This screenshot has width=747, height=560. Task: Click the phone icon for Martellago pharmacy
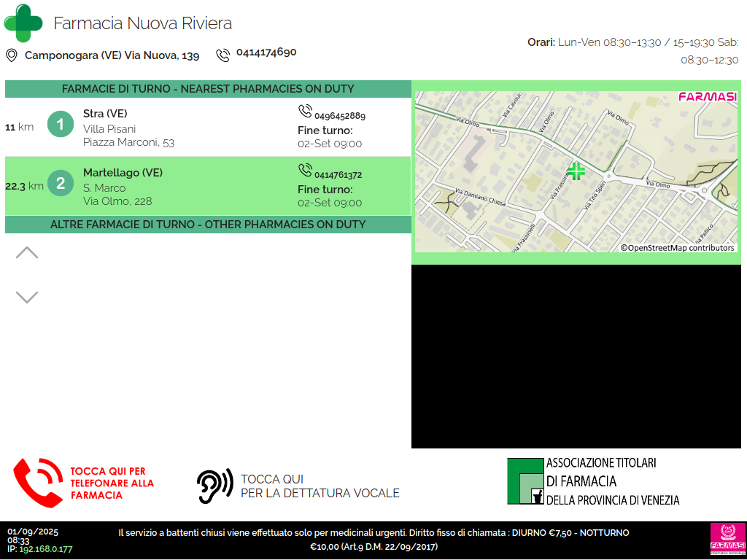coord(305,170)
